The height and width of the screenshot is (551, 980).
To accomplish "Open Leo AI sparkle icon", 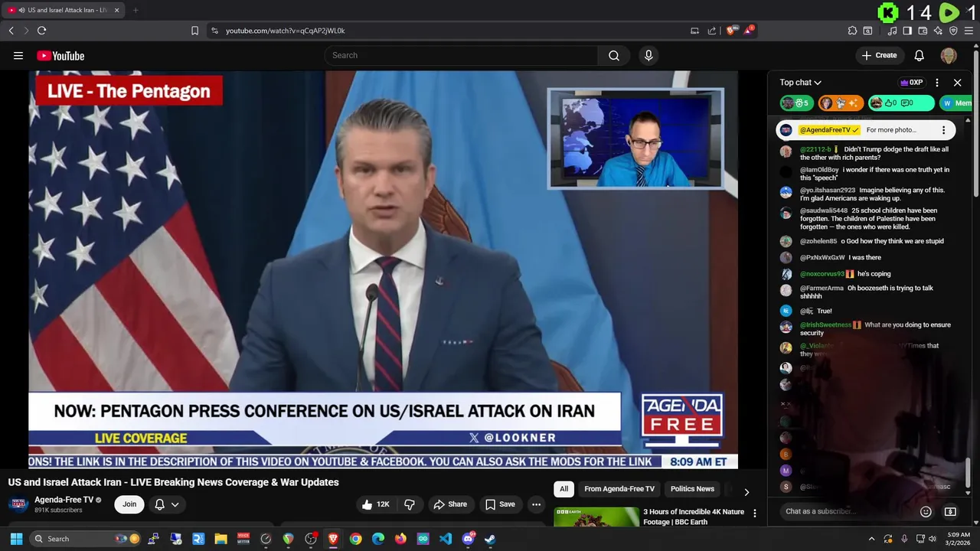I will (938, 31).
